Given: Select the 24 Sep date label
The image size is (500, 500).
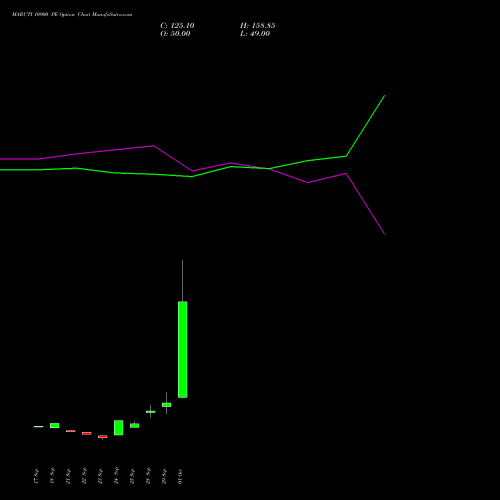Looking at the screenshot, I should point(116,476).
